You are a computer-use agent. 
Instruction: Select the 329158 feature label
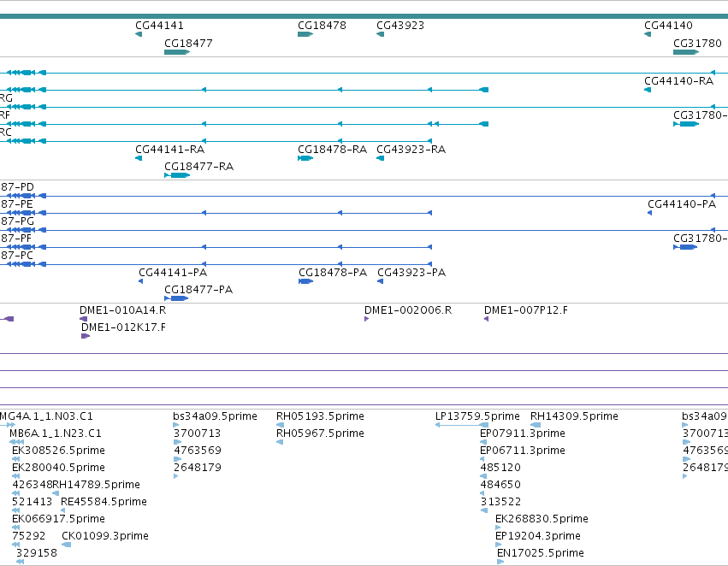coord(37,553)
